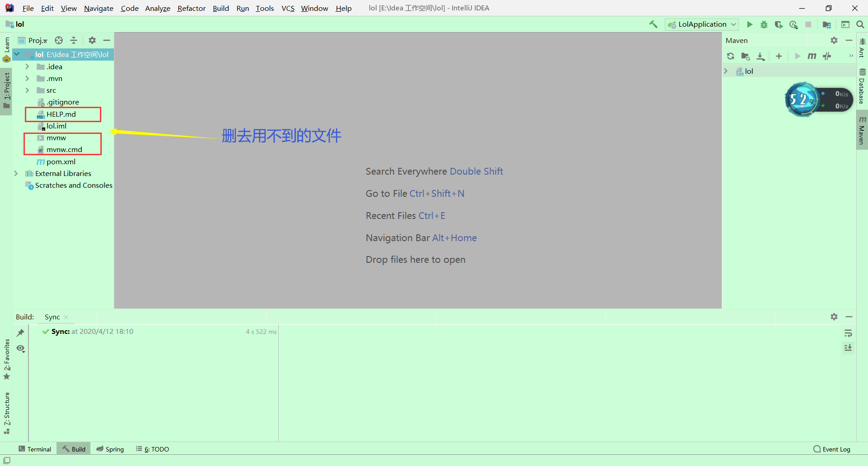Open the Database side panel
This screenshot has height=466, width=868.
pos(862,86)
